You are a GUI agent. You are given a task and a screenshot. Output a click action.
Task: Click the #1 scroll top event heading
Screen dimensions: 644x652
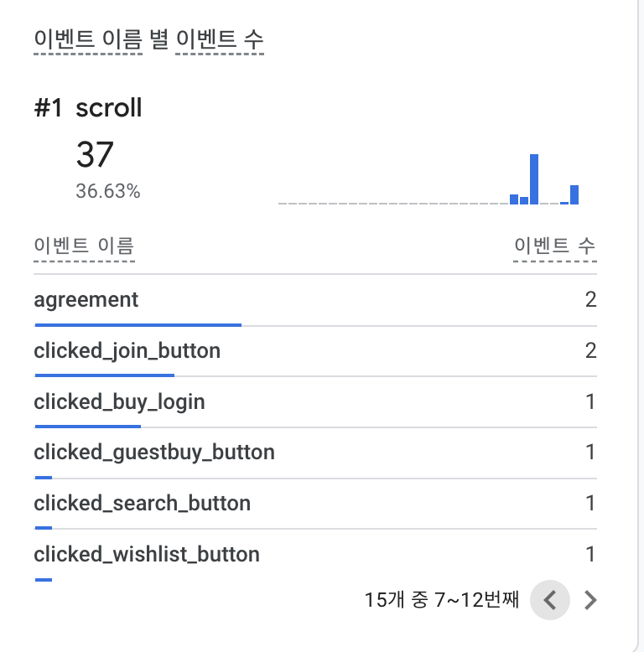(88, 108)
